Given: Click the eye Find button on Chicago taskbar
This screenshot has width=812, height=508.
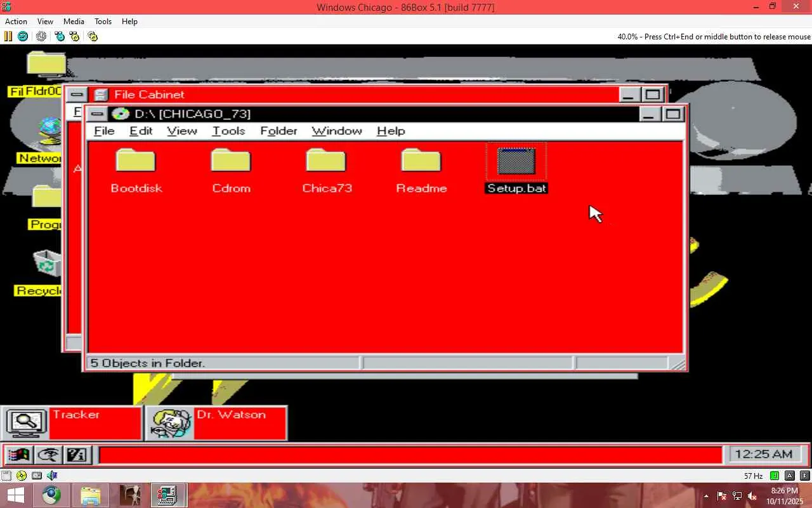Looking at the screenshot, I should tap(48, 455).
